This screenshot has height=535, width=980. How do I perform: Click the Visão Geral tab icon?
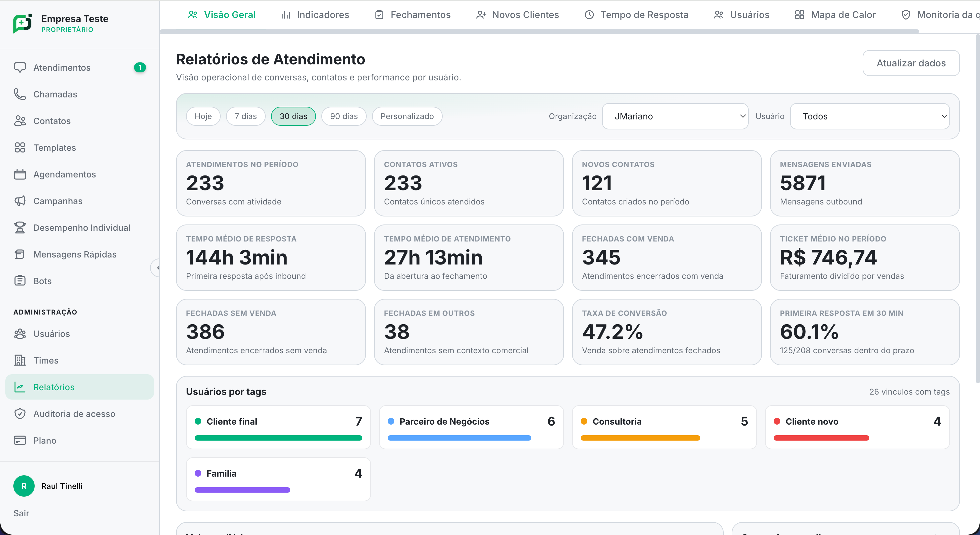pos(193,14)
